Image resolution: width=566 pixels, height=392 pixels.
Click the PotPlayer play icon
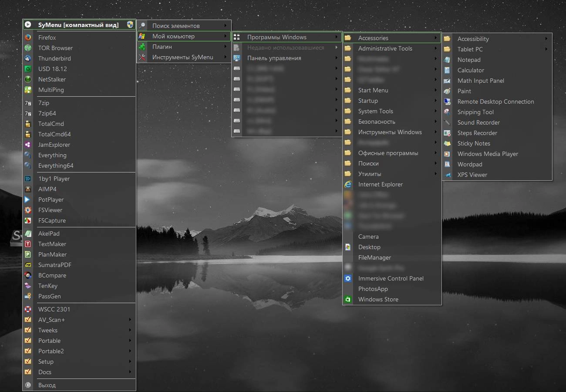(x=28, y=199)
